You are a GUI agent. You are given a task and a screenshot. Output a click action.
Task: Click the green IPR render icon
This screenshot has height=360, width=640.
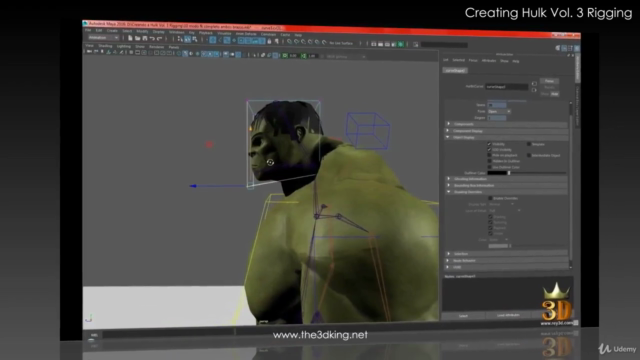pyautogui.click(x=401, y=44)
